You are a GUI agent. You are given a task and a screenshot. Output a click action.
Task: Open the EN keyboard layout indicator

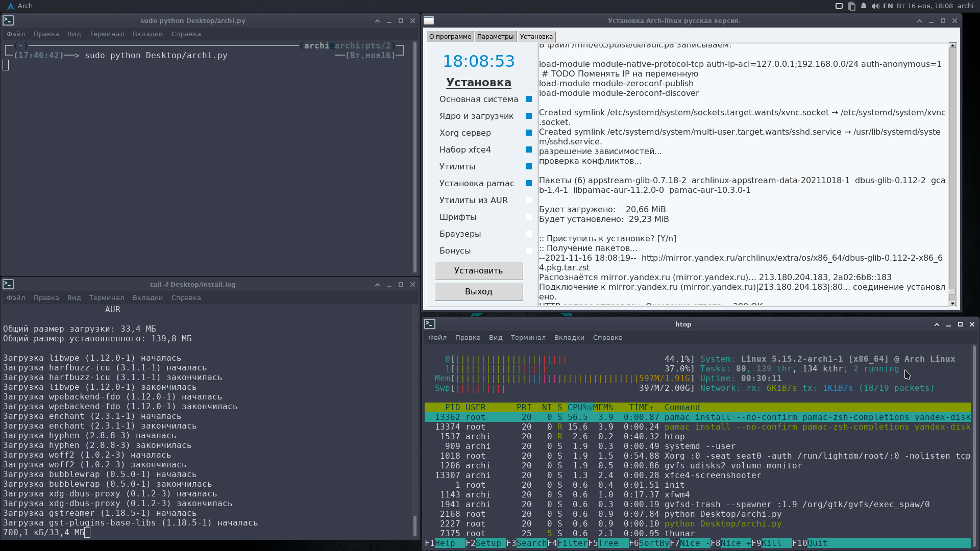[888, 6]
